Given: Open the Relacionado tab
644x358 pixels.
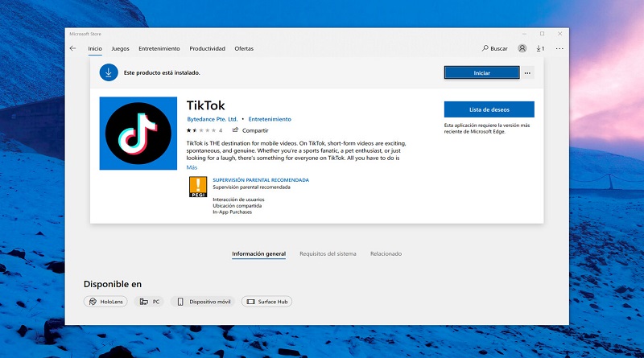Looking at the screenshot, I should (386, 253).
